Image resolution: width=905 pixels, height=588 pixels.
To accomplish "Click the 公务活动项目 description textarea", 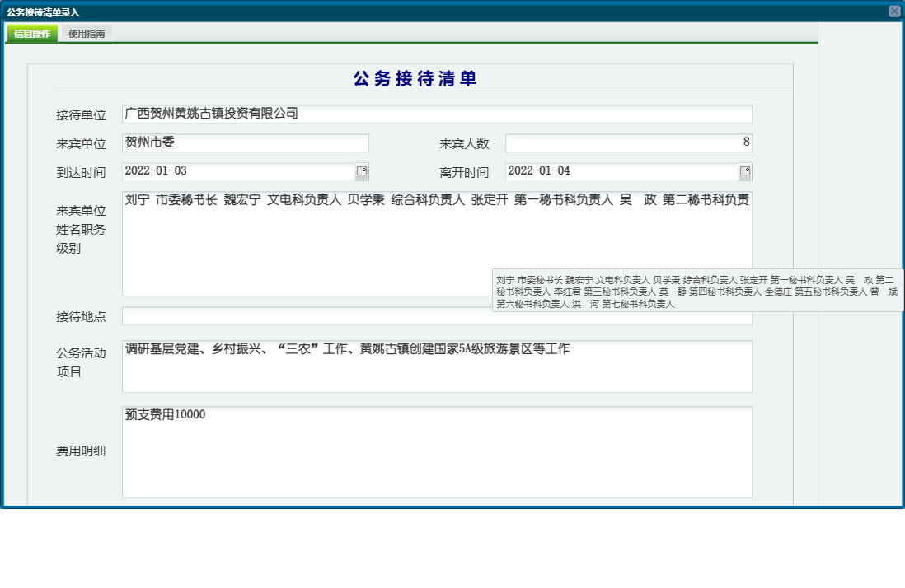I will click(x=437, y=366).
